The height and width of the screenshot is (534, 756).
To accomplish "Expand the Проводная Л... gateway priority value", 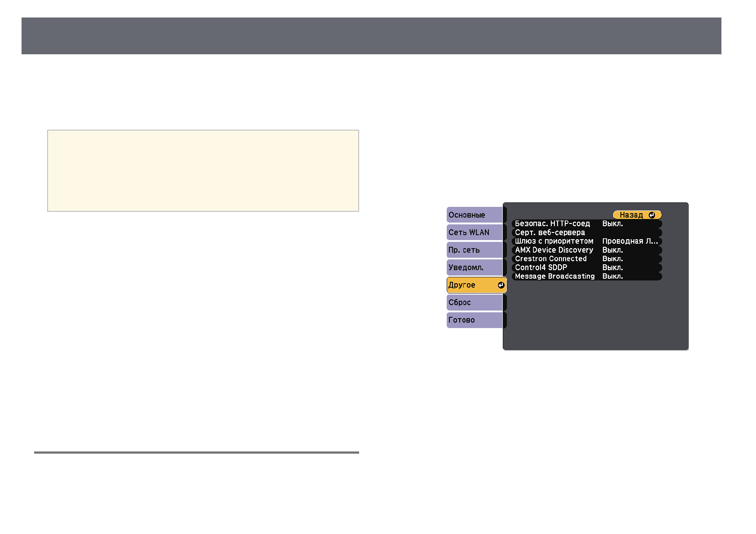I will [630, 241].
